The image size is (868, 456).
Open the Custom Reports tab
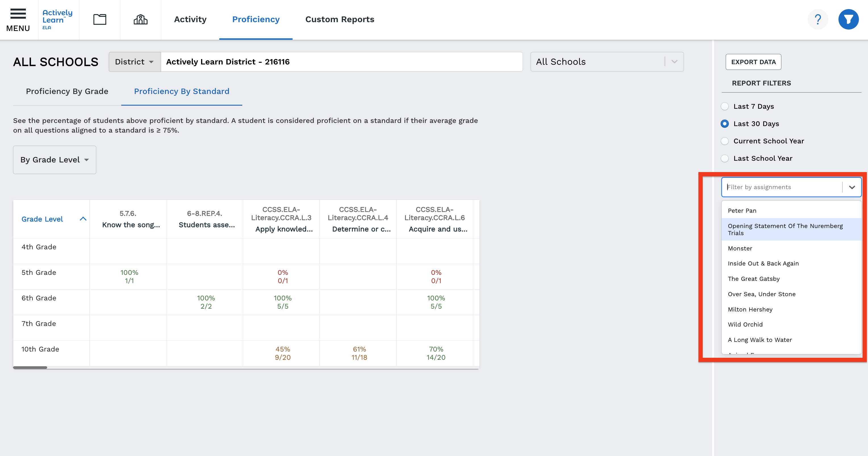click(x=340, y=20)
